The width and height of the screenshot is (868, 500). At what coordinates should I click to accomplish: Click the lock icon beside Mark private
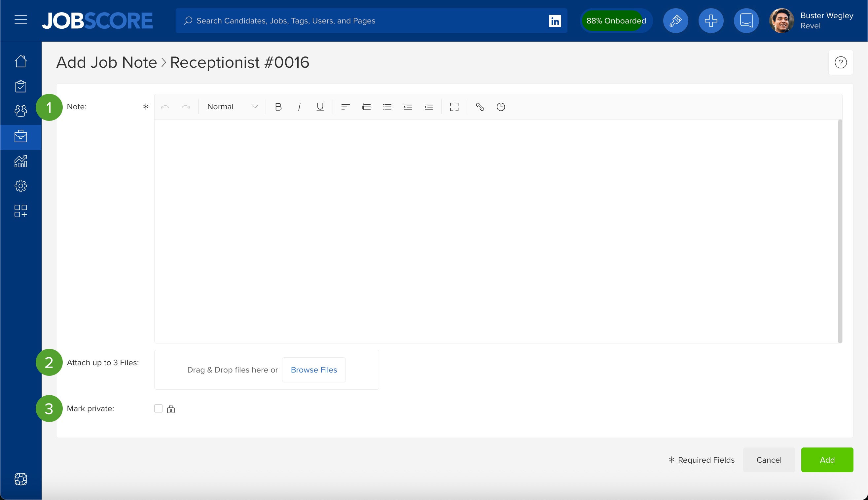(171, 409)
